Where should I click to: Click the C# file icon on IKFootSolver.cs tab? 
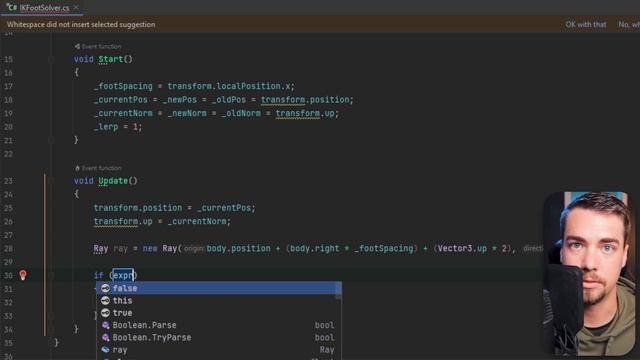point(11,7)
